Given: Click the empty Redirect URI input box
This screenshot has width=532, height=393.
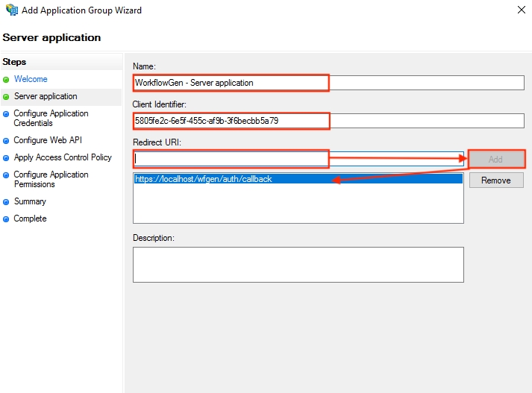Looking at the screenshot, I should click(x=298, y=158).
